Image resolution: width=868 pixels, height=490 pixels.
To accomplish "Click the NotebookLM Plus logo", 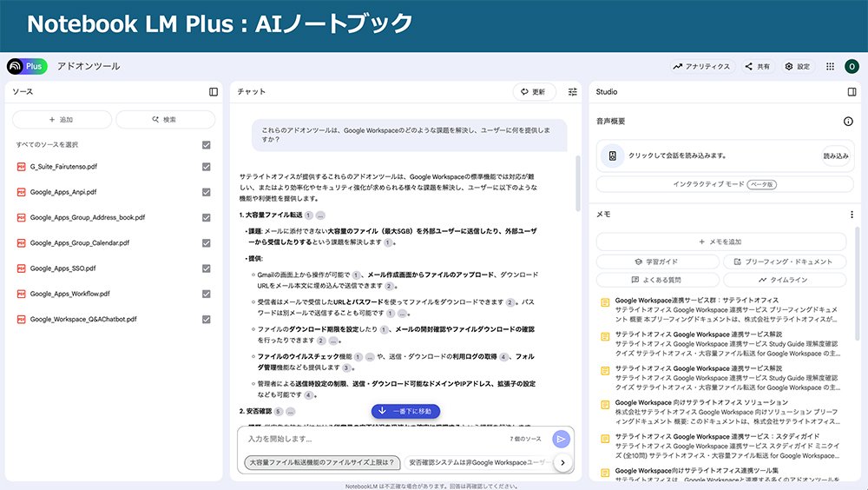I will point(27,67).
